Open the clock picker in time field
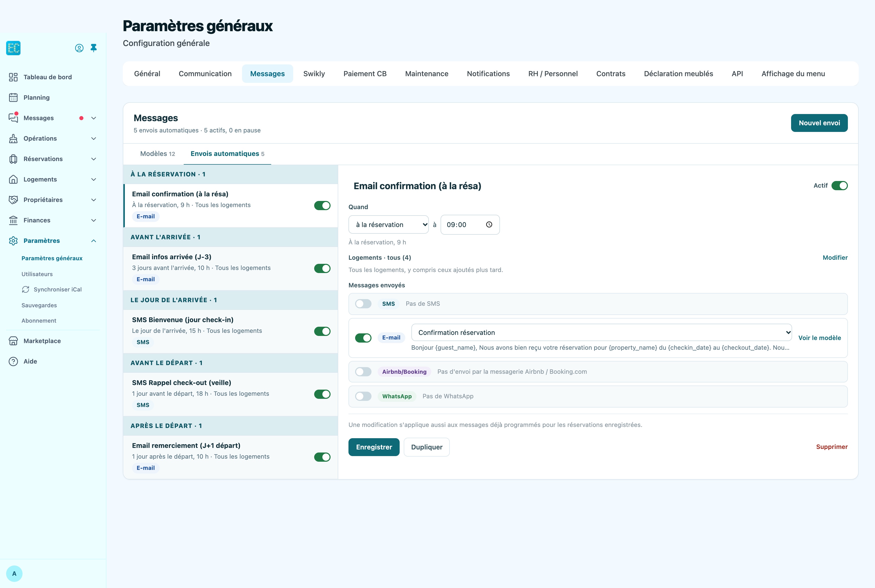This screenshot has width=875, height=588. (x=489, y=225)
